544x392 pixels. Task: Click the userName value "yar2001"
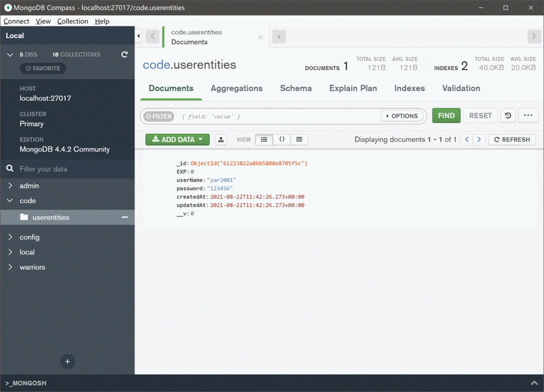222,180
